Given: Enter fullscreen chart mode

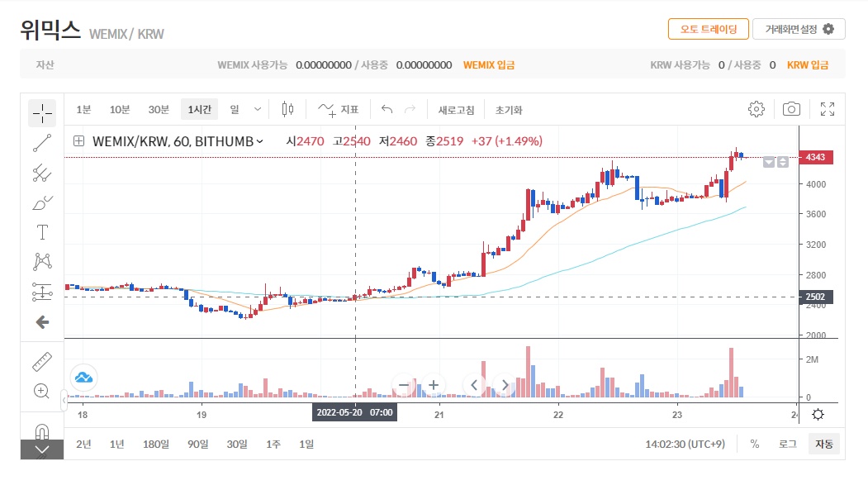Looking at the screenshot, I should (827, 109).
